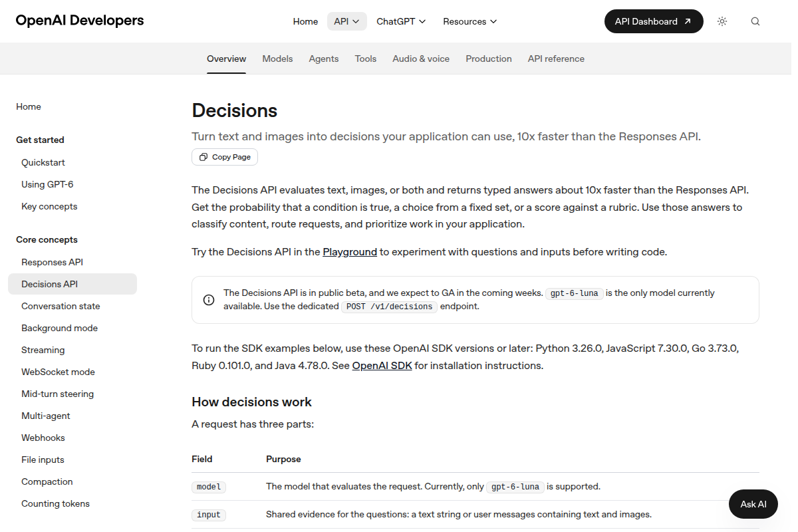Open the Ask AI assistant

(753, 504)
